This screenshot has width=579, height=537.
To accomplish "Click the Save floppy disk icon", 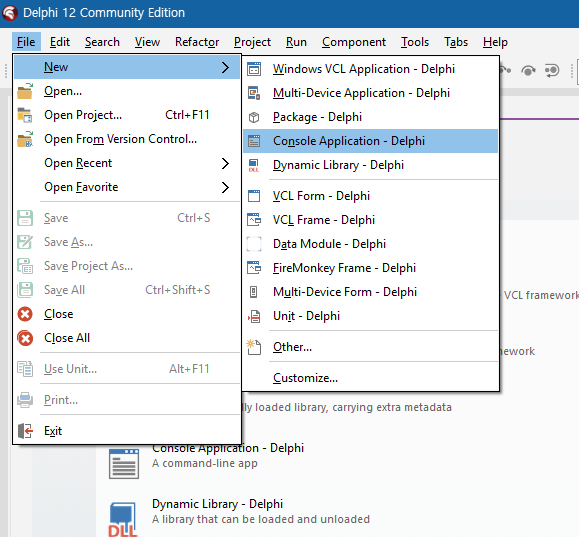I will (x=25, y=218).
